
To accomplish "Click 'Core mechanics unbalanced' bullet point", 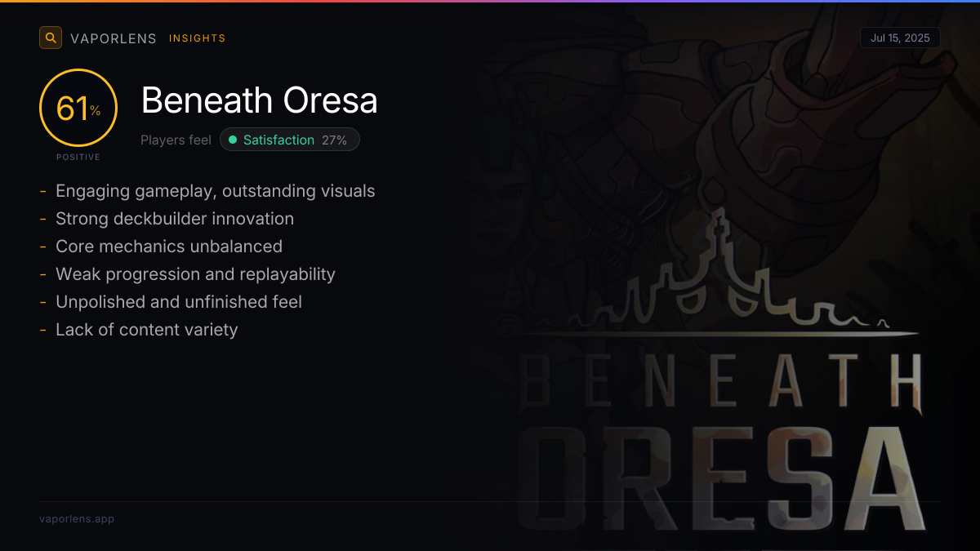I will point(168,247).
